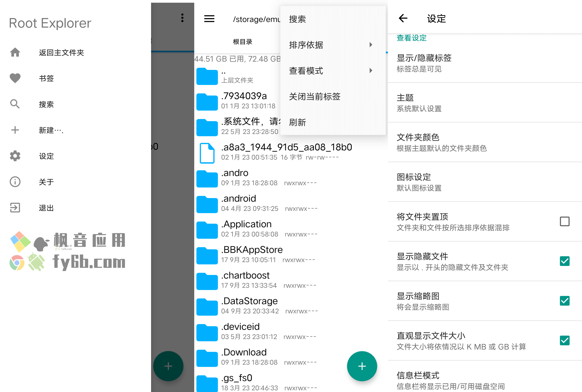The height and width of the screenshot is (392, 582).
Task: Tap the dimmed floating add button
Action: [x=168, y=366]
